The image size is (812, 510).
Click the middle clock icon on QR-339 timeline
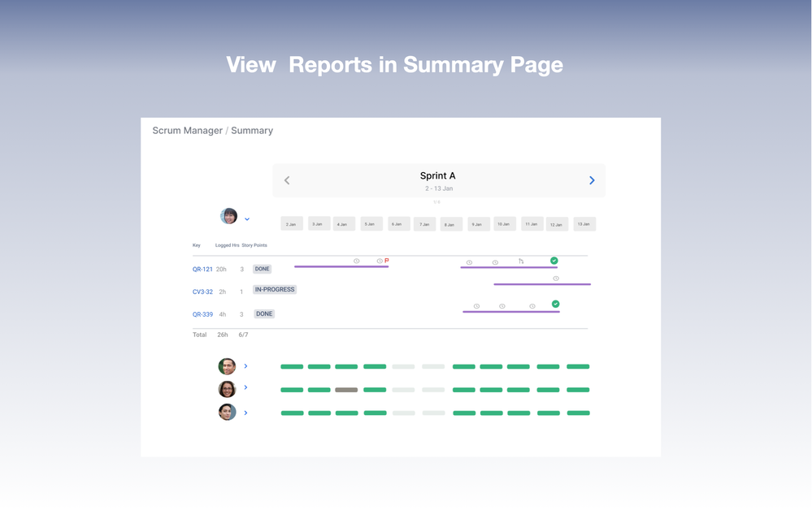pos(501,305)
